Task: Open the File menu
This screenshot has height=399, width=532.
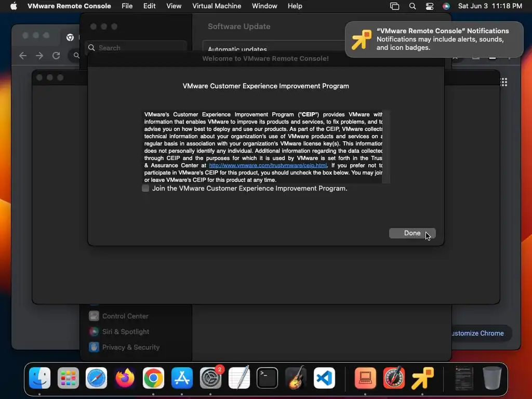Action: pyautogui.click(x=127, y=6)
